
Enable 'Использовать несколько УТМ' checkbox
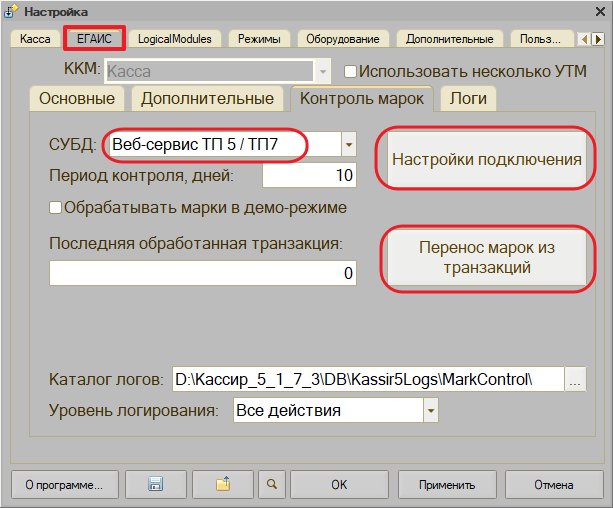(x=350, y=72)
